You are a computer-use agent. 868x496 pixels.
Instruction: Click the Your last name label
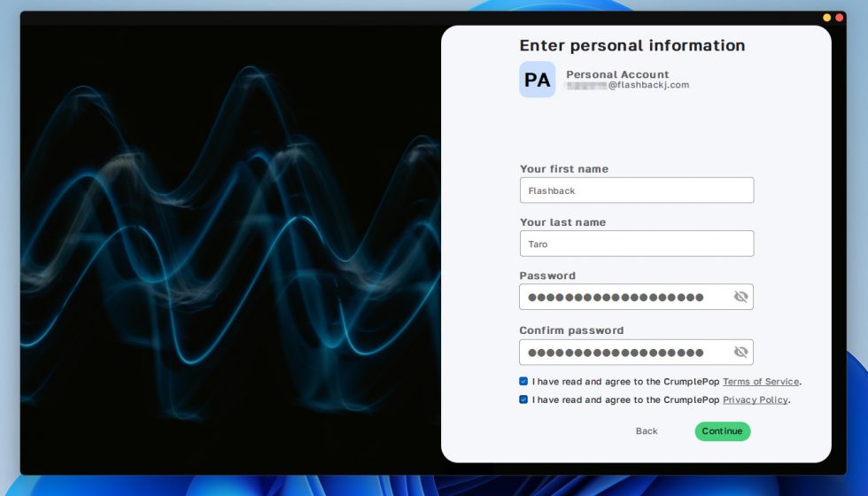tap(562, 222)
